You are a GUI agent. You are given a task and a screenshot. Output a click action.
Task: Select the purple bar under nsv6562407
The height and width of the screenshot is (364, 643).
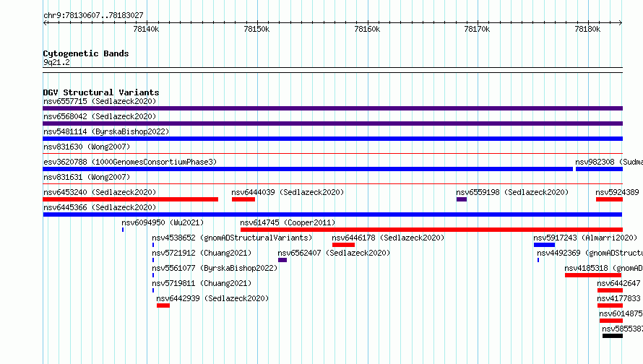click(282, 260)
